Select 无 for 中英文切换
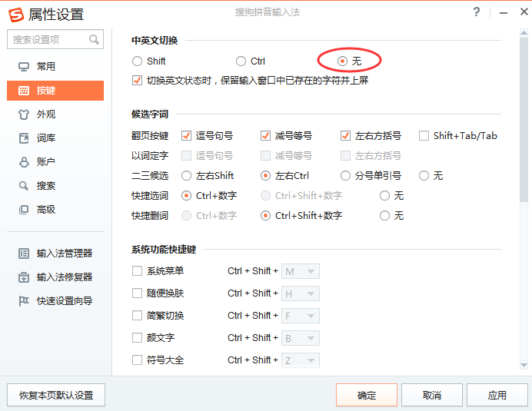Image resolution: width=532 pixels, height=411 pixels. coord(342,61)
